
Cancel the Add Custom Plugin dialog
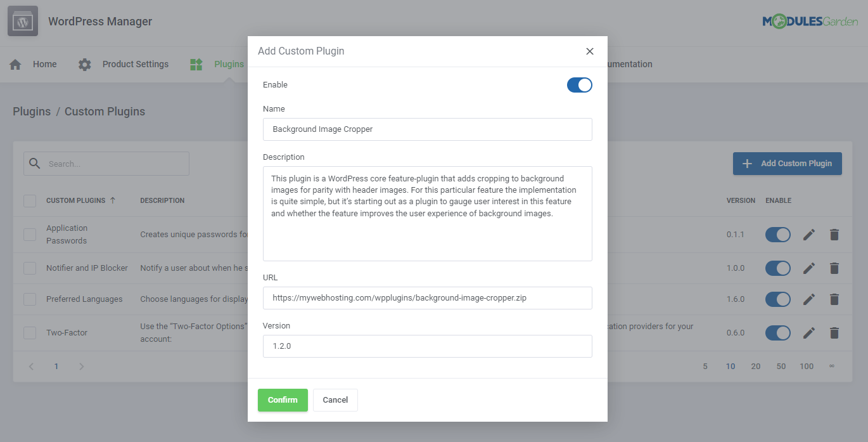(335, 400)
